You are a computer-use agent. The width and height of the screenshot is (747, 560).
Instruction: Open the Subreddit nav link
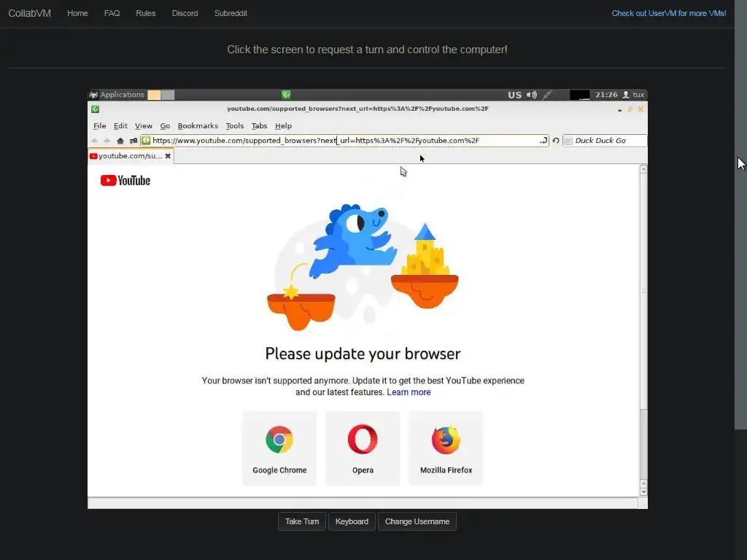tap(231, 13)
